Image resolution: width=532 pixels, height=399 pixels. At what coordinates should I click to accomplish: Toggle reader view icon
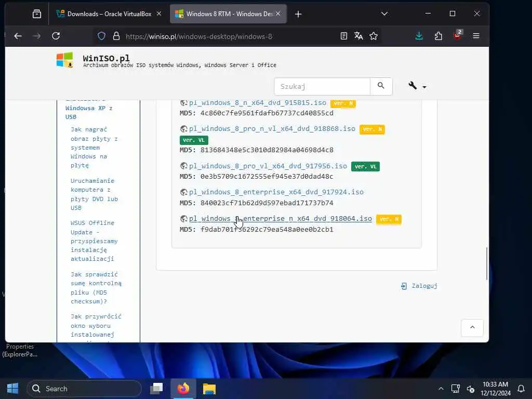coord(344,36)
